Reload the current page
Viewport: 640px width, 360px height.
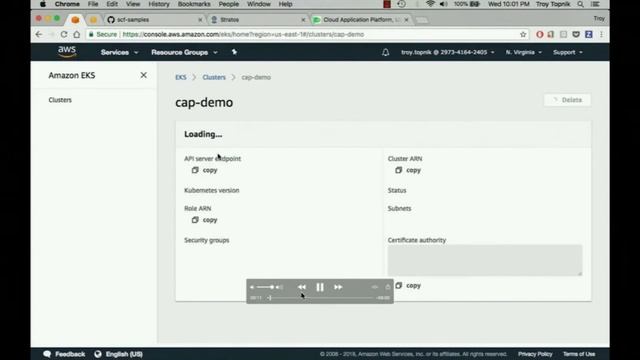[64, 34]
